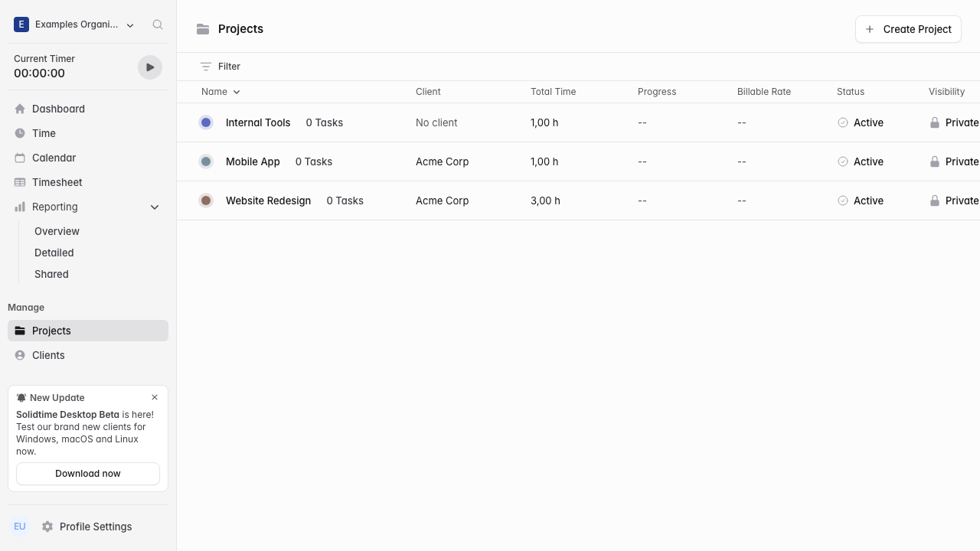Screen dimensions: 980x551
Task: Click Active status check icon for Website Redesign
Action: coord(843,201)
